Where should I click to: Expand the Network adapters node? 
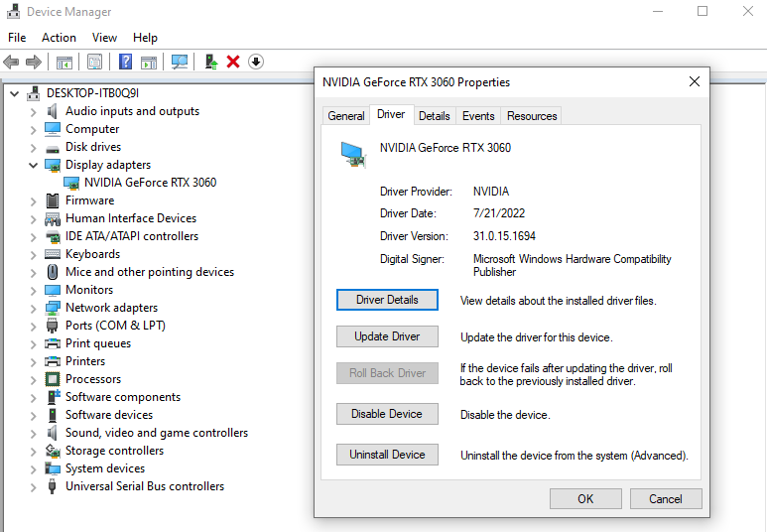click(33, 309)
